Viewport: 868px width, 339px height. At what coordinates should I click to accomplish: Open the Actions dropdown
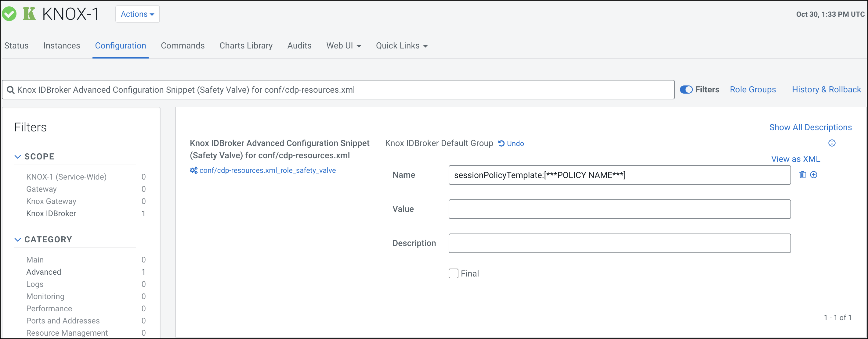coord(137,14)
